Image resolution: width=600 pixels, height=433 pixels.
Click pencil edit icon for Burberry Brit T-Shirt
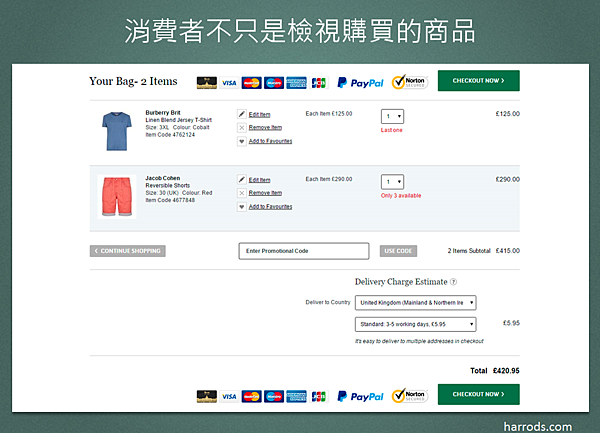(241, 114)
